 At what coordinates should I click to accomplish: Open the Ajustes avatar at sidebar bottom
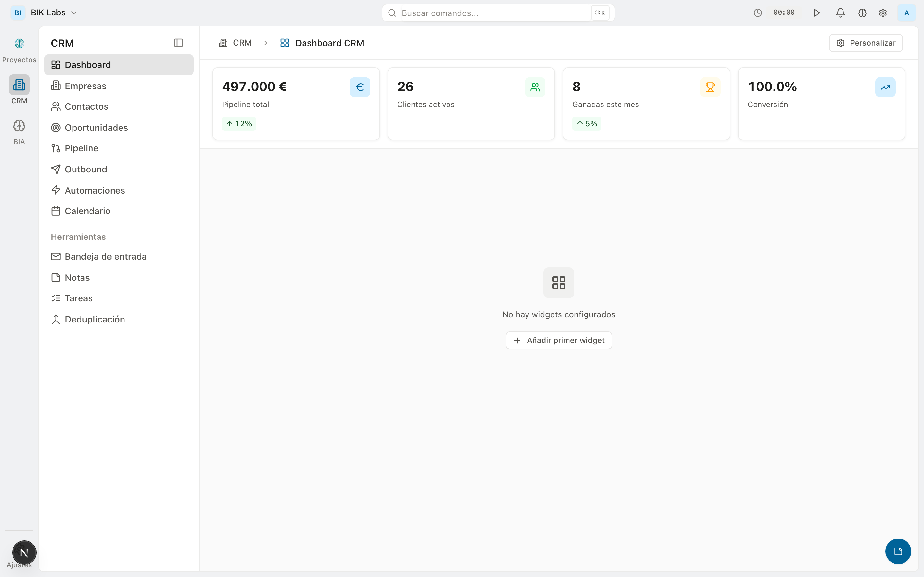[24, 552]
